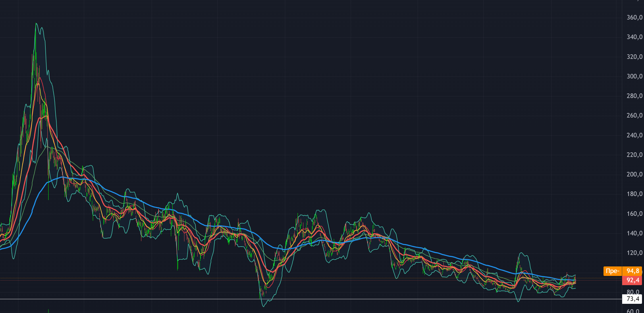644x313 pixels.
Task: Click the 240,0 price axis label
Action: pyautogui.click(x=635, y=135)
